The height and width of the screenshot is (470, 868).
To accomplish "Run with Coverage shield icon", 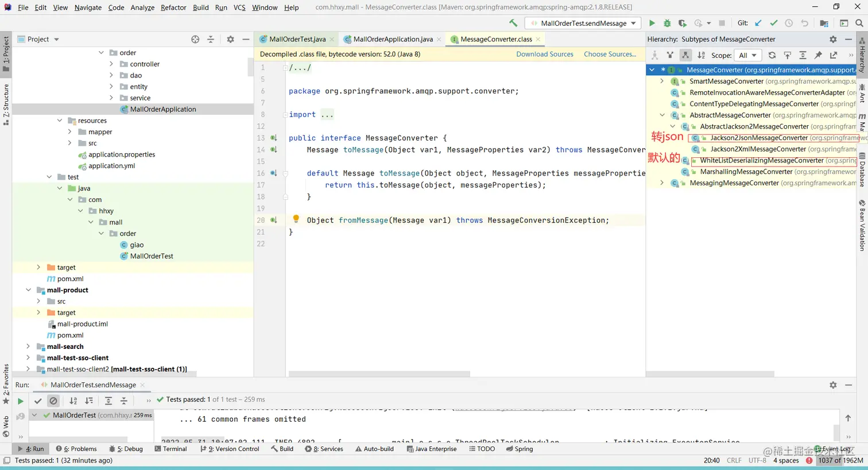I will click(682, 23).
